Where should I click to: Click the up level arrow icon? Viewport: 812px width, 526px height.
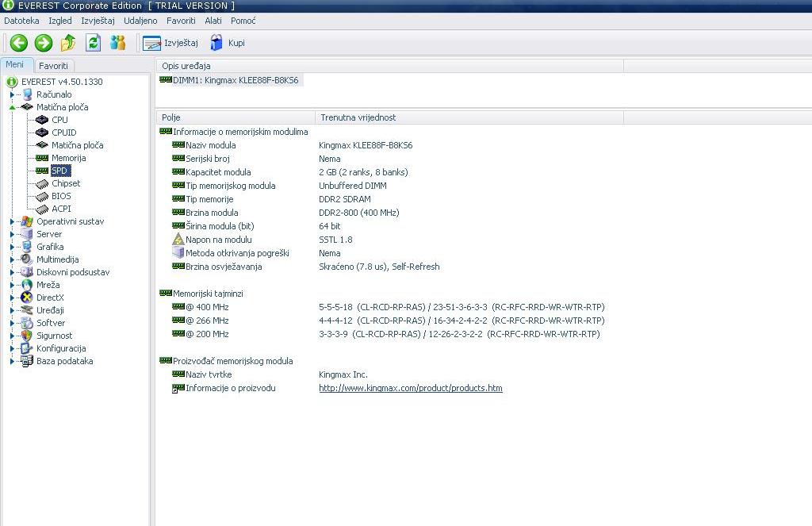coord(68,43)
